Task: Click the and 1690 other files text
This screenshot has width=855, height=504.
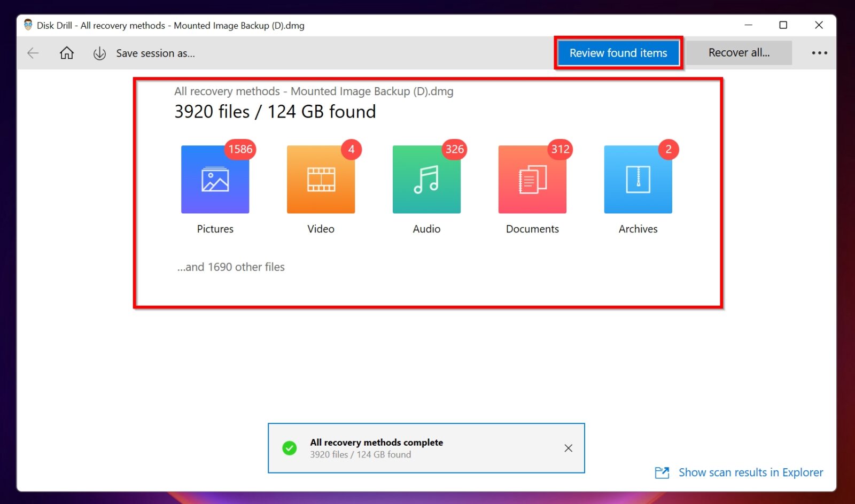Action: coord(230,267)
